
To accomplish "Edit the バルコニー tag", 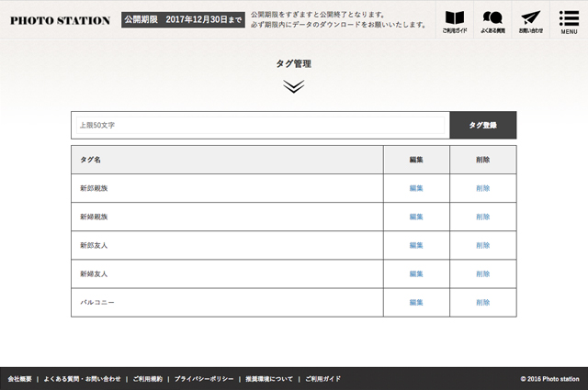I will 416,302.
